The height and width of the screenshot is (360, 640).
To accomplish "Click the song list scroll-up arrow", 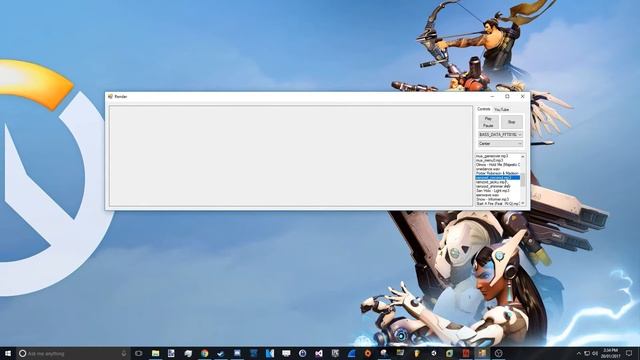I will (x=523, y=156).
